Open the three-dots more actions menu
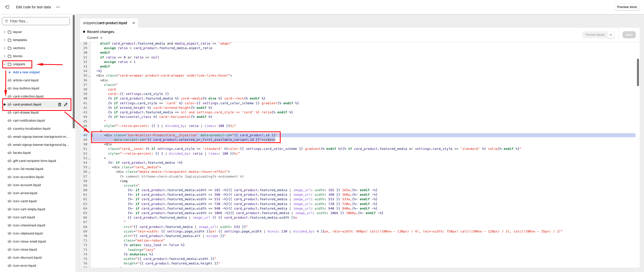Image resolution: width=644 pixels, height=272 pixels. click(x=58, y=7)
